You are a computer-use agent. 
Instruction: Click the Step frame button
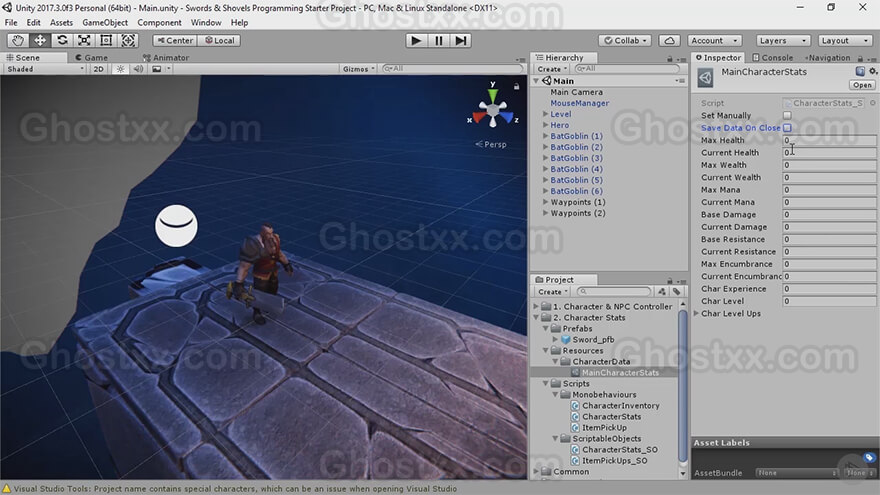pos(460,40)
